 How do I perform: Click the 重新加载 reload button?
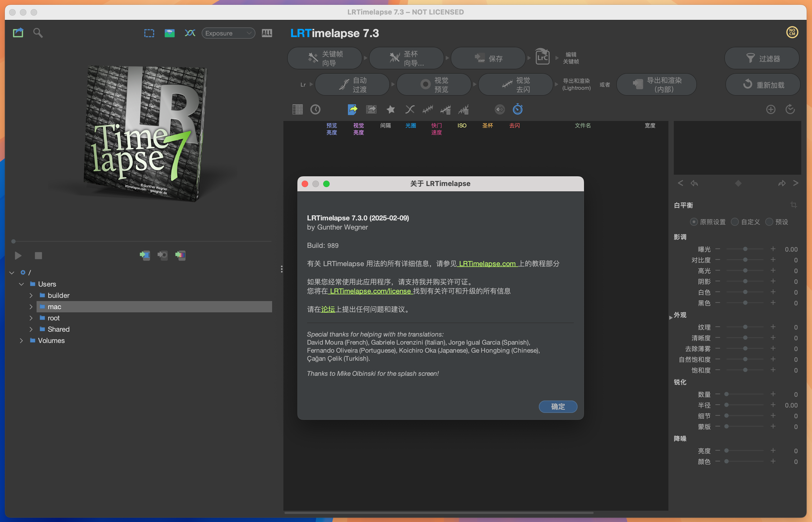[763, 85]
